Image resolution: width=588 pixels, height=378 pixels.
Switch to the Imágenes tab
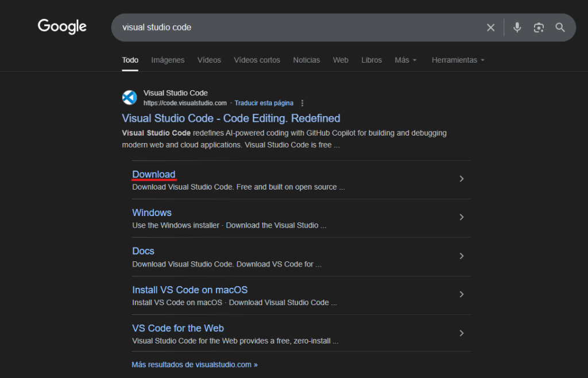pyautogui.click(x=168, y=60)
